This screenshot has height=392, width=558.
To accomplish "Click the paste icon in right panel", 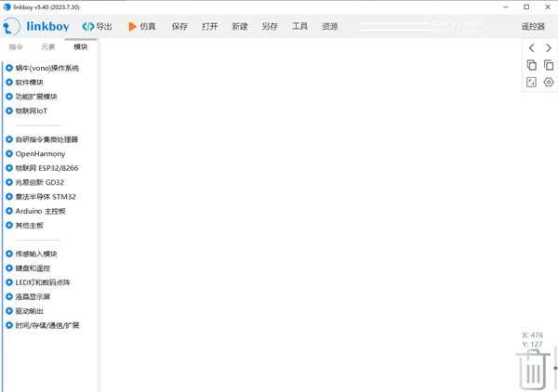I will pyautogui.click(x=549, y=65).
